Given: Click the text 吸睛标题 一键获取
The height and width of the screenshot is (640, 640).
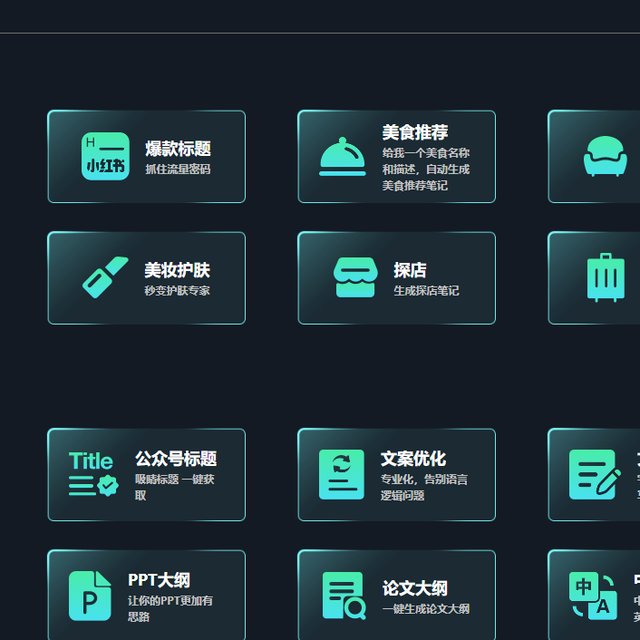Looking at the screenshot, I should (x=175, y=487).
